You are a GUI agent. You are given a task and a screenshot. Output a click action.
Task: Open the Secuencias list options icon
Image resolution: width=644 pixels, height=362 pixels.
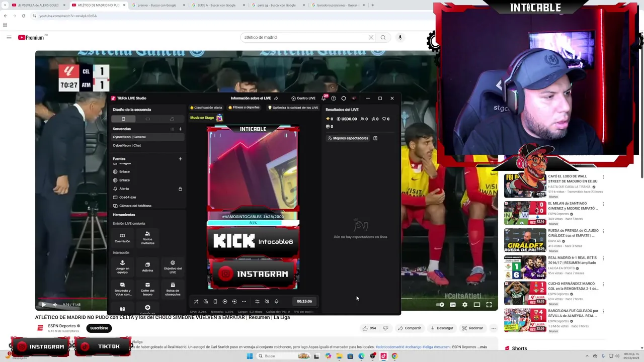[x=172, y=129]
